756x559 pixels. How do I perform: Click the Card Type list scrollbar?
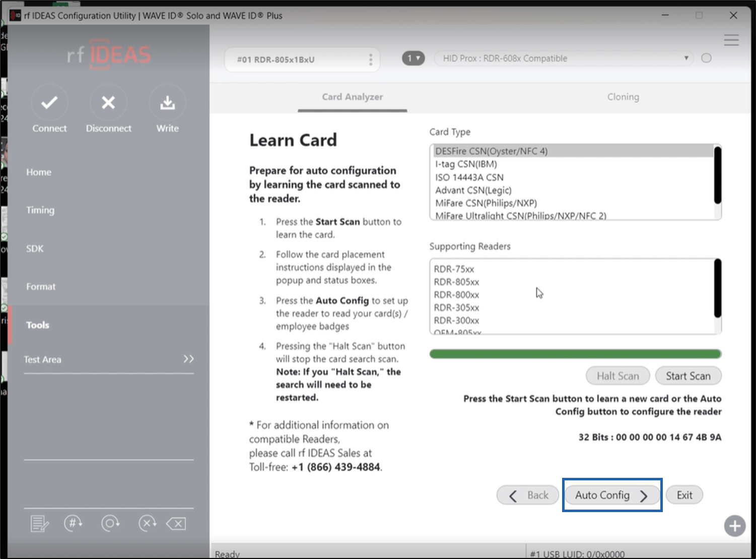click(x=718, y=175)
